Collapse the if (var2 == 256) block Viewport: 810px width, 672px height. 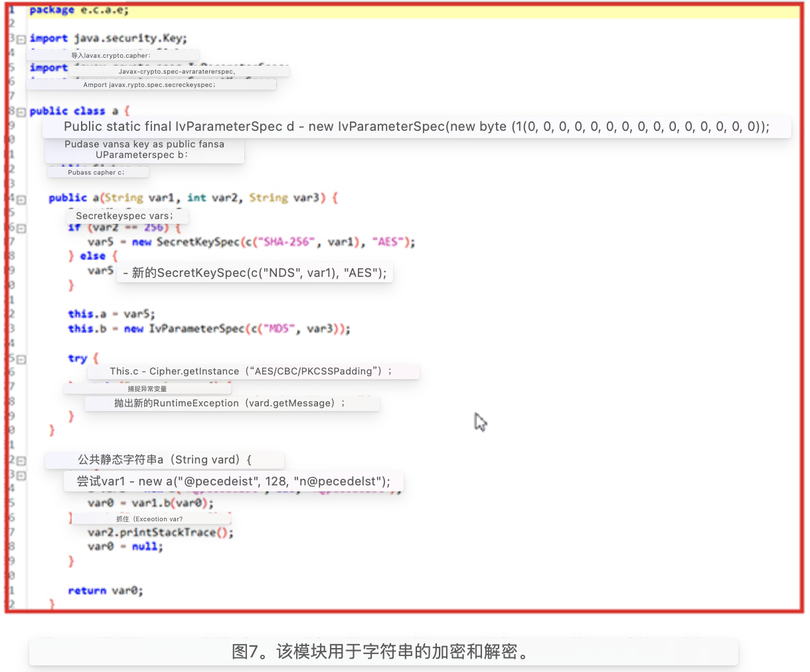21,228
